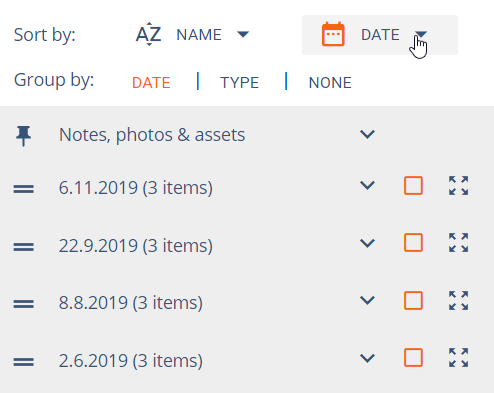Sort by NAME label
494x393 pixels.
click(x=199, y=35)
